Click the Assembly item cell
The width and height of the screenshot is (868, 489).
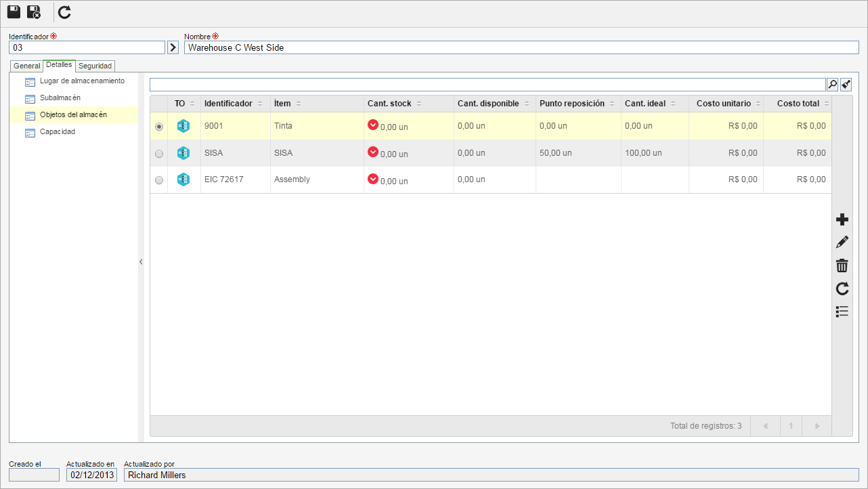point(317,179)
